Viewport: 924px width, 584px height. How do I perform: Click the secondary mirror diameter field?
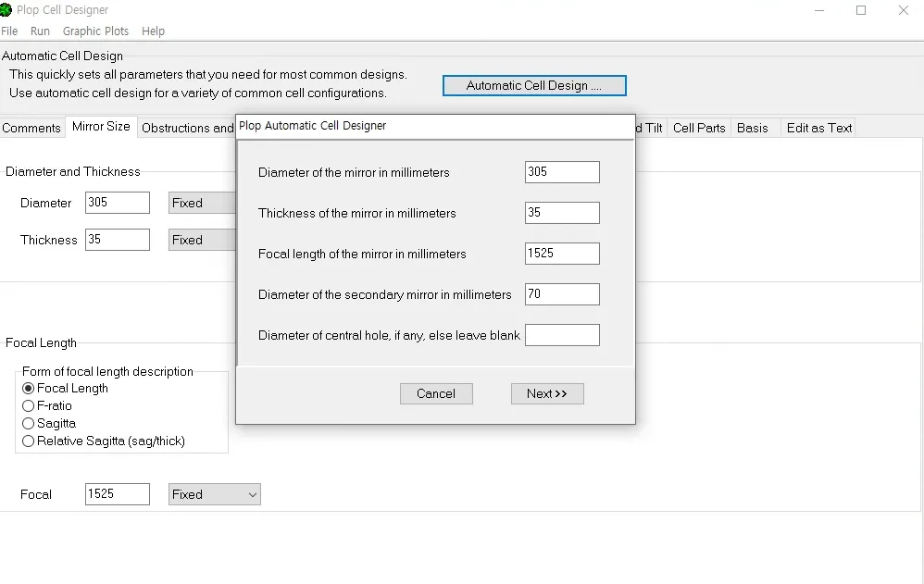point(562,294)
